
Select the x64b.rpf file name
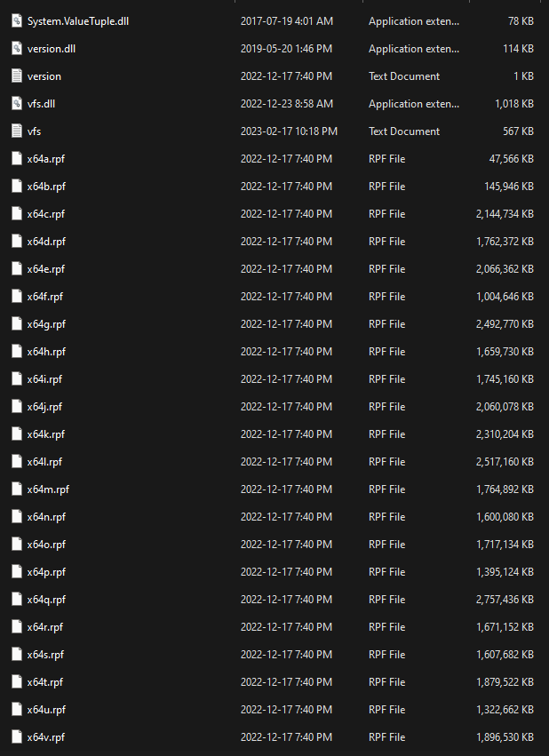pyautogui.click(x=46, y=187)
